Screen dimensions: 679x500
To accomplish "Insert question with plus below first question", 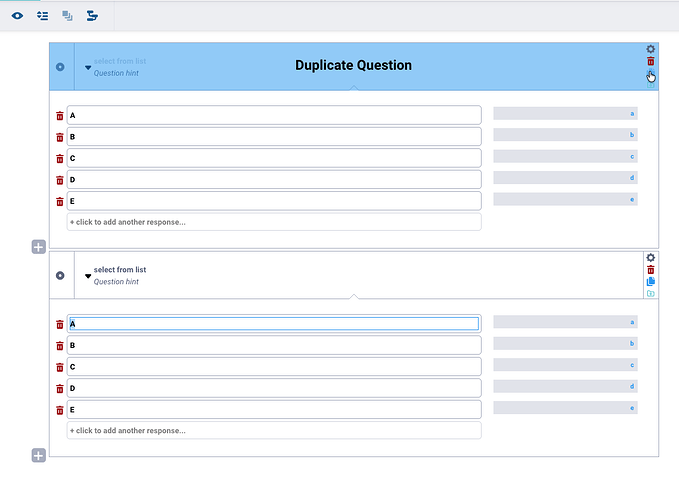I will (x=39, y=247).
